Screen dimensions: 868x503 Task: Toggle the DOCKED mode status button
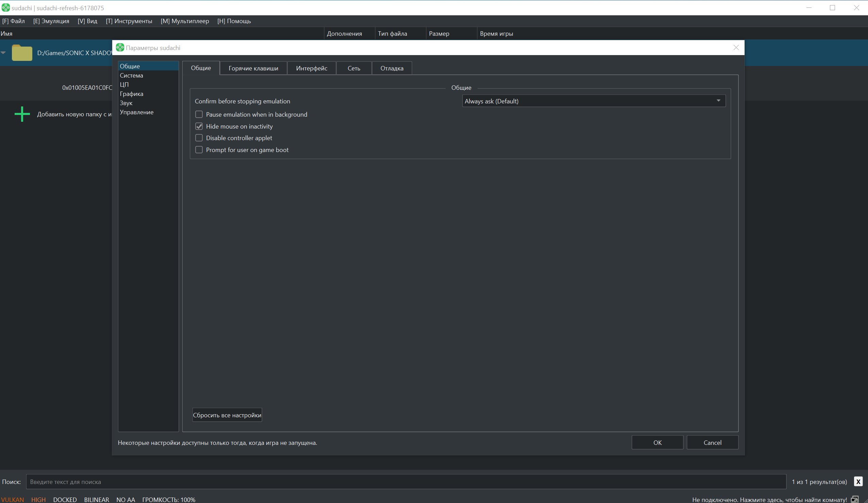point(65,500)
